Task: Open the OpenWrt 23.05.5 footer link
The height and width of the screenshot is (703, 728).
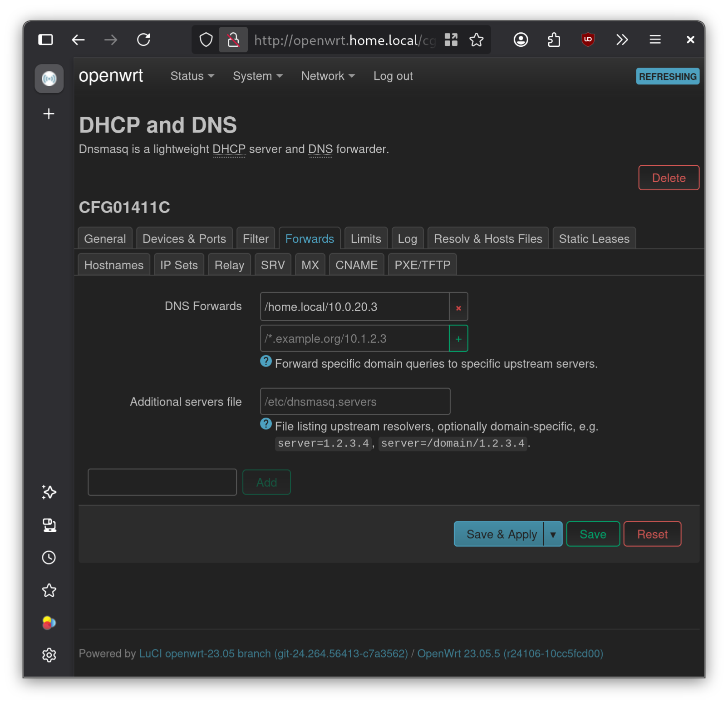Action: coord(510,653)
